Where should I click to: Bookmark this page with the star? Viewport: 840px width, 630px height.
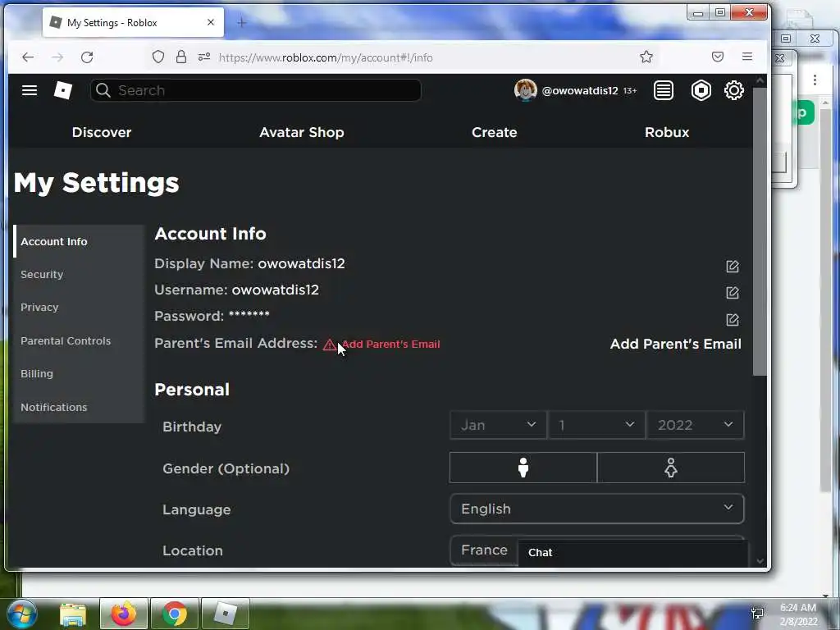point(646,57)
